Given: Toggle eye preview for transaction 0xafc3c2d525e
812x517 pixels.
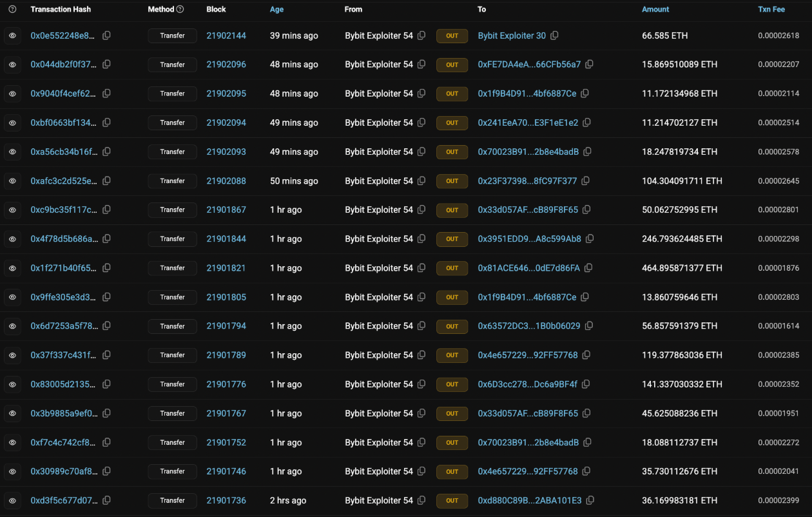Looking at the screenshot, I should [x=12, y=180].
